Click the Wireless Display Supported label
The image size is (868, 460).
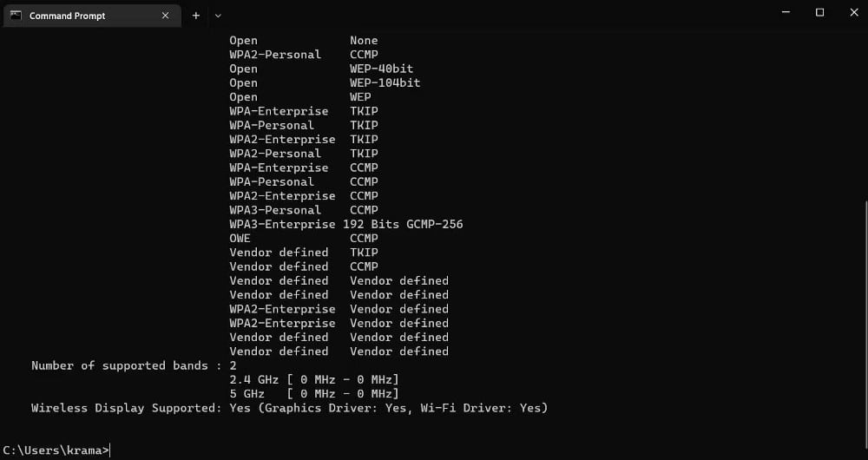[x=126, y=408]
